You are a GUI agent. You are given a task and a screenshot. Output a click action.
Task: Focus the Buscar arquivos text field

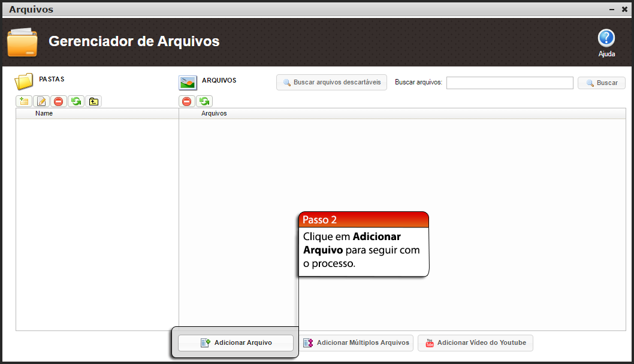pos(509,83)
